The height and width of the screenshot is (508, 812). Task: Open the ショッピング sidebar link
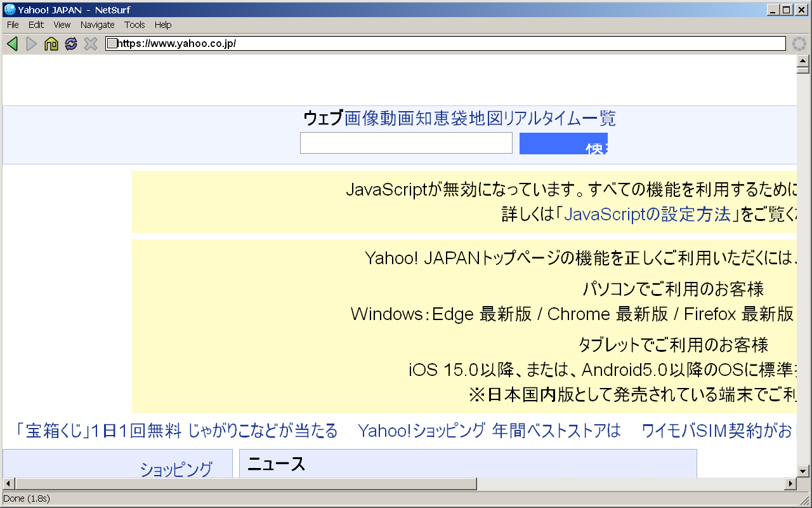pos(176,469)
